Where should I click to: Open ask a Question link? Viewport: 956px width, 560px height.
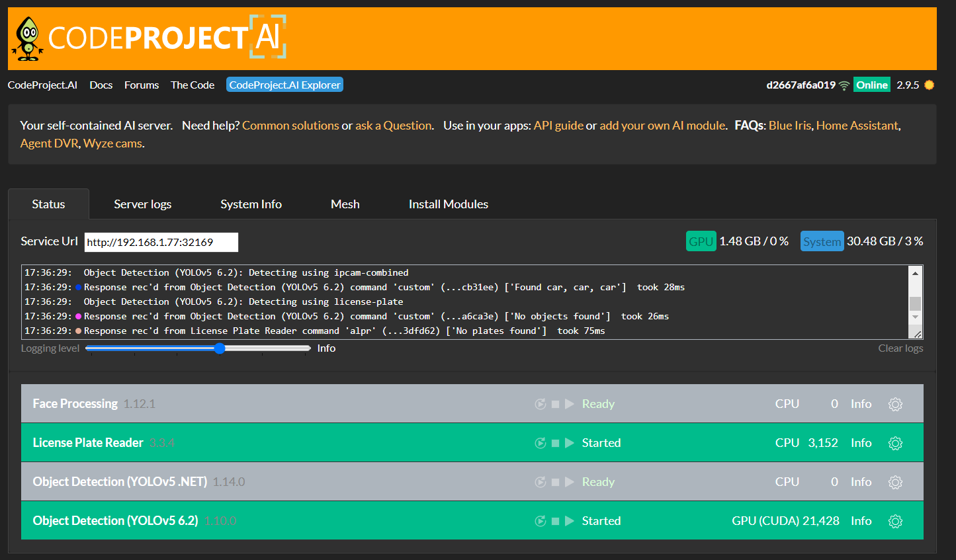(x=393, y=126)
